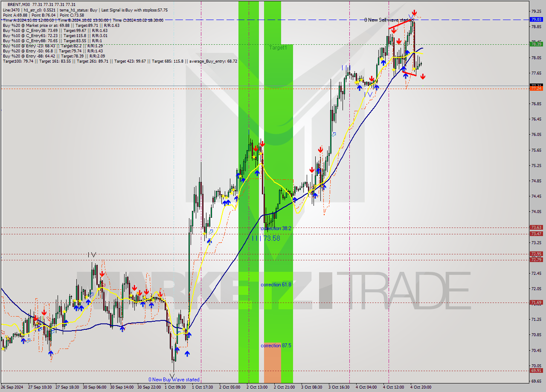Click the 'Buy %10 @ C_Entry38: 73.69' line
This screenshot has width=546, height=392.
pyautogui.click(x=55, y=30)
